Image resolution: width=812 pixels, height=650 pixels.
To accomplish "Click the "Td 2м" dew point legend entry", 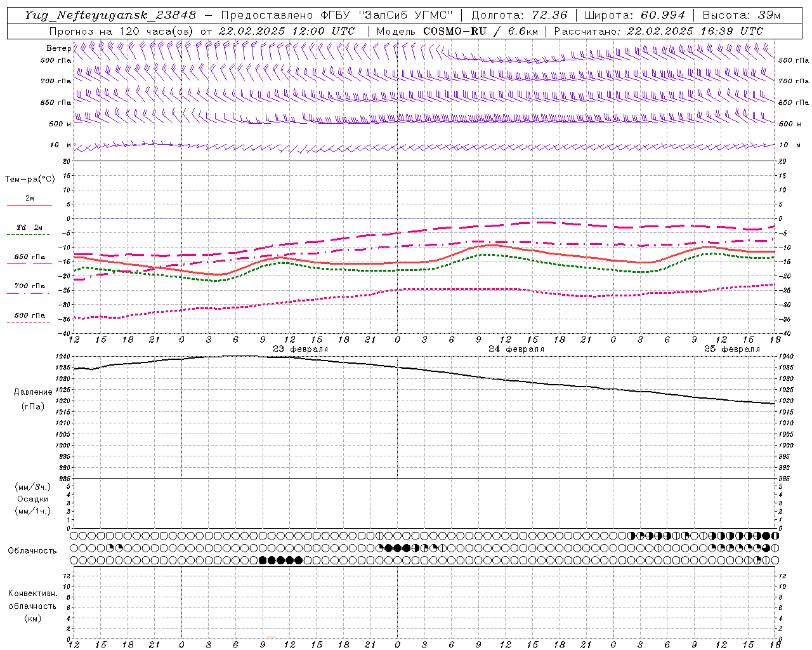I will click(x=29, y=227).
